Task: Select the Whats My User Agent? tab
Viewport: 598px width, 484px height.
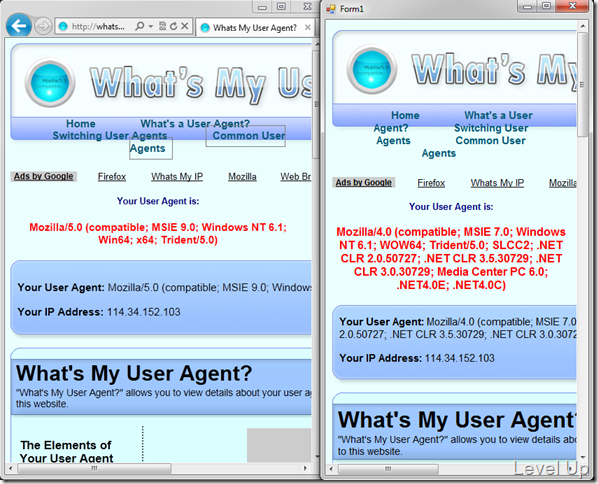Action: coord(255,27)
